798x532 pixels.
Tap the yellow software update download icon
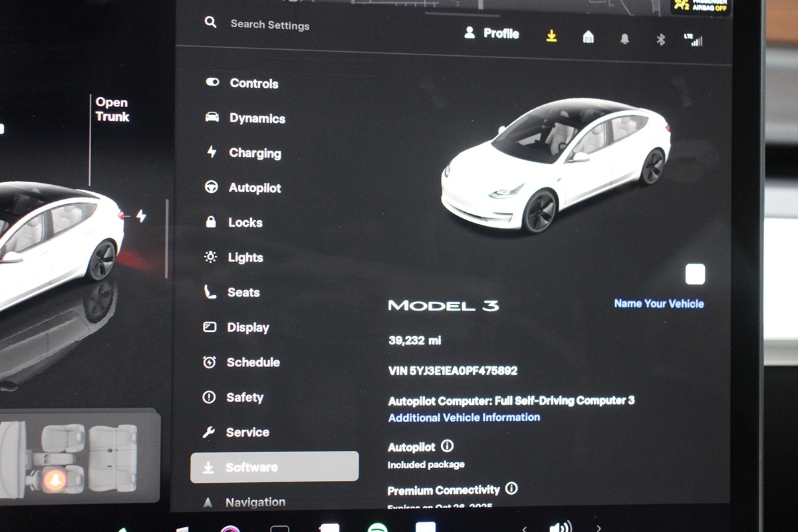(551, 37)
